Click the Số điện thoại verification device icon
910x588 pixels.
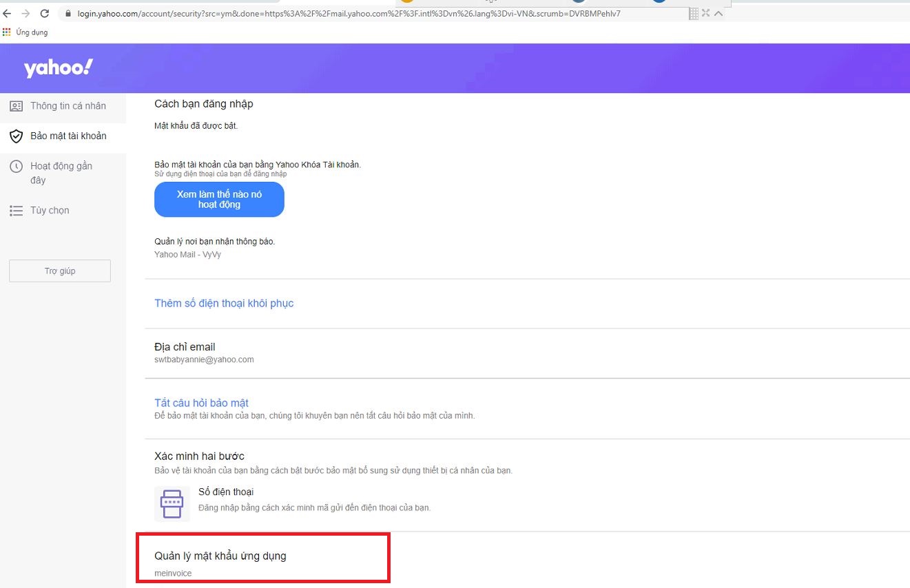click(x=172, y=504)
